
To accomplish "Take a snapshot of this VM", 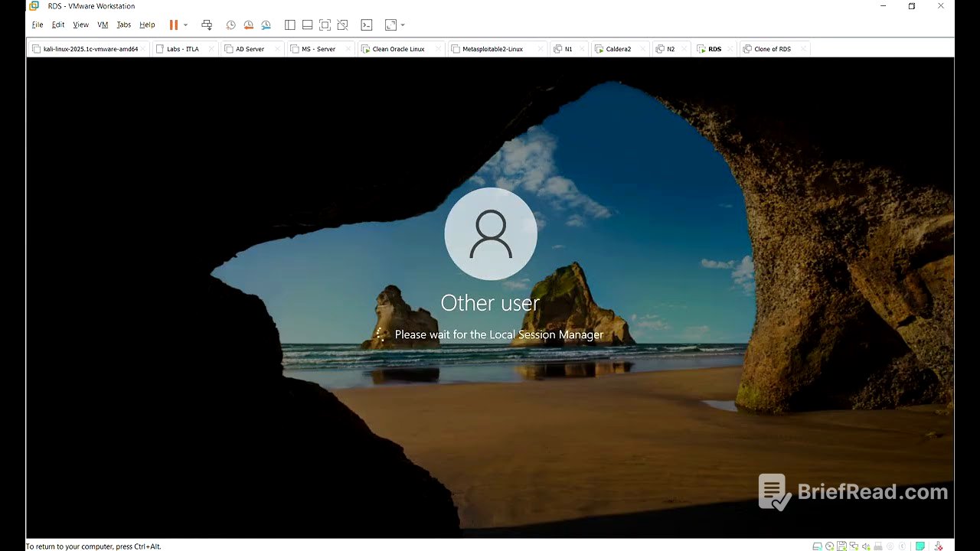I will point(230,24).
